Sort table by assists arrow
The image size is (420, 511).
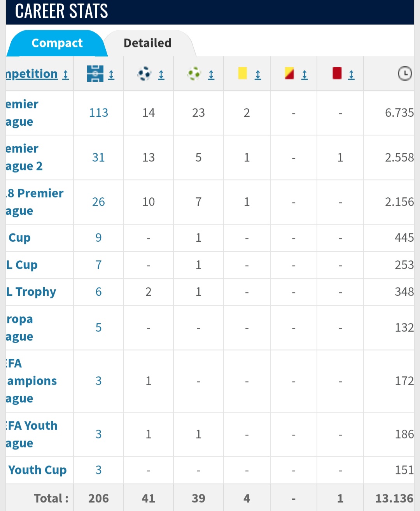pos(211,74)
